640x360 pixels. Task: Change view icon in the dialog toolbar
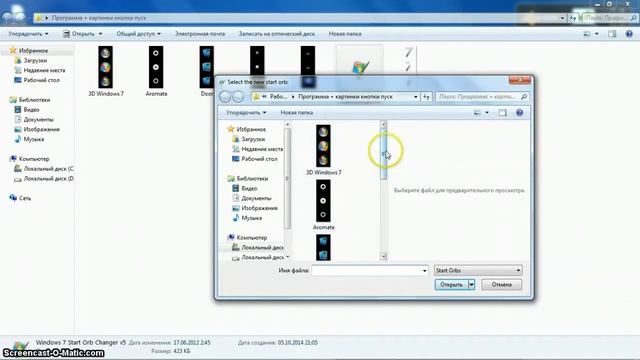coord(477,113)
